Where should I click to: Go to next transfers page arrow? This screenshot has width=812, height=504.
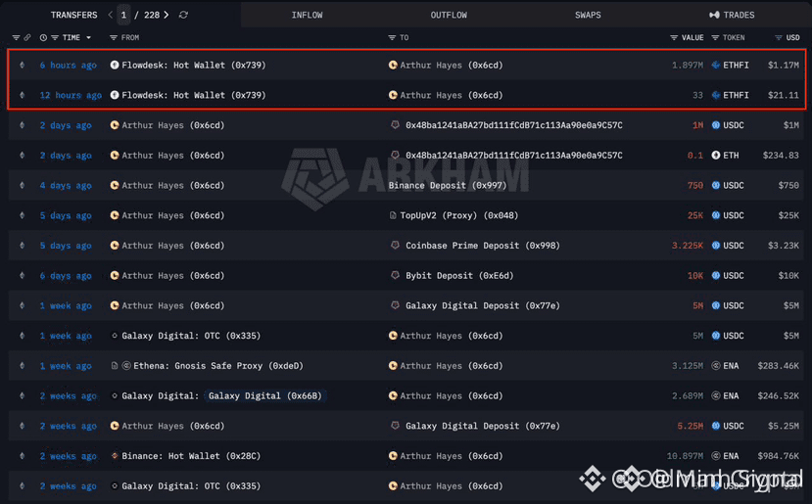pos(167,15)
